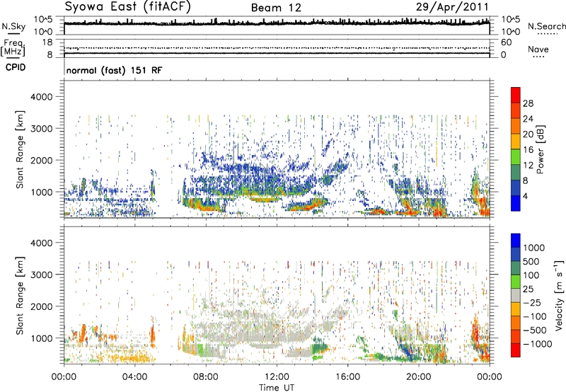Click the '08:00' time axis label

click(205, 377)
